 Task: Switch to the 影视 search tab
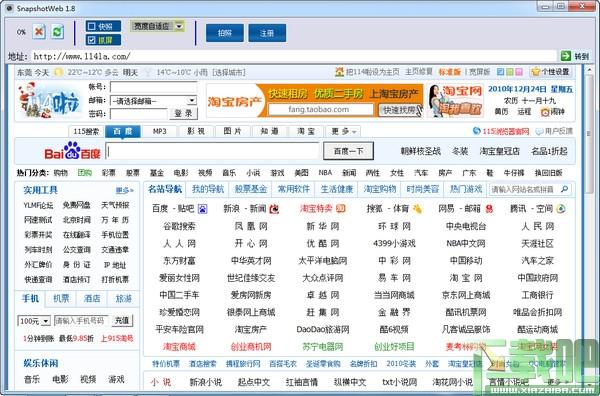(x=196, y=131)
